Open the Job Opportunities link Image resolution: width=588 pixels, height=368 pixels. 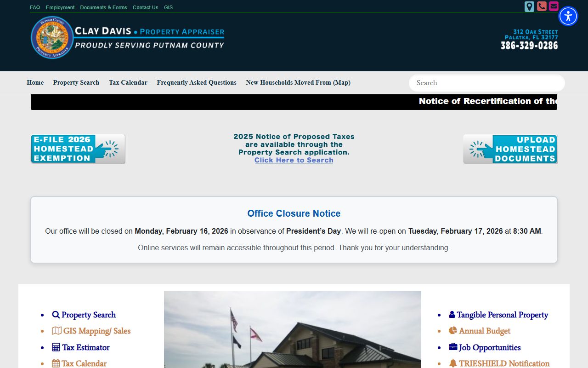pos(490,347)
